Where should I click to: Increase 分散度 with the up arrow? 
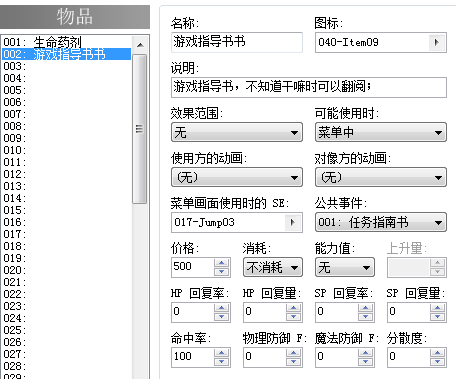pyautogui.click(x=438, y=353)
